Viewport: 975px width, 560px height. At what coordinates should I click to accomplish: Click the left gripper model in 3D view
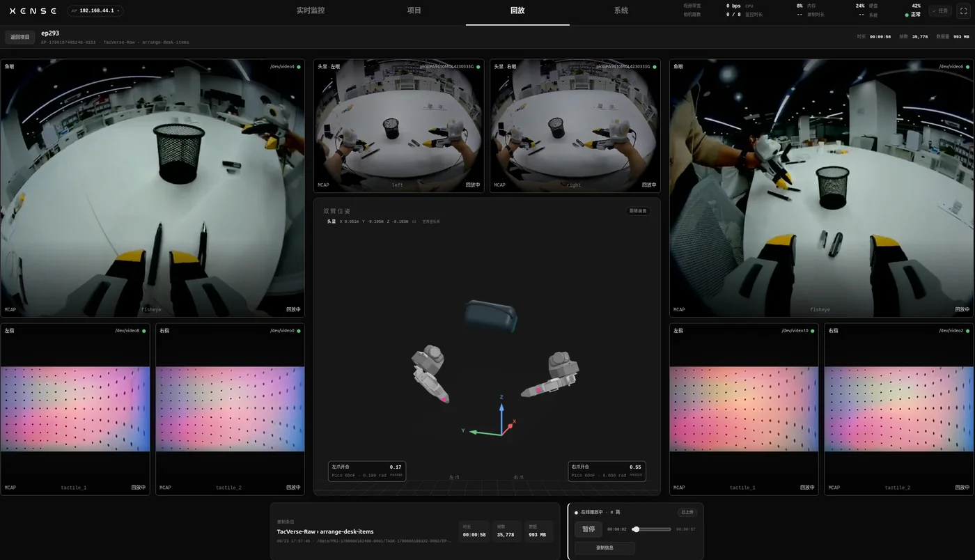point(430,373)
